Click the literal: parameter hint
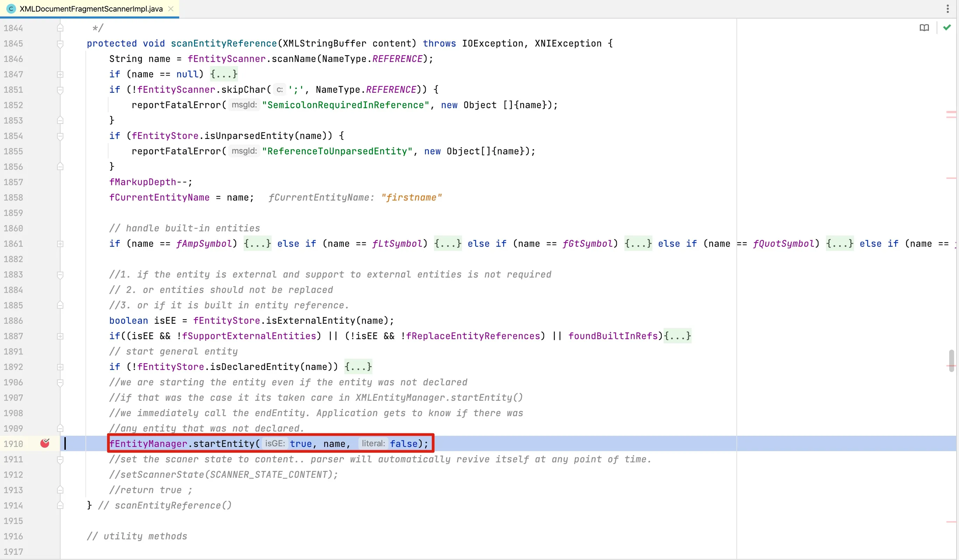Viewport: 959px width, 560px height. coord(373,443)
